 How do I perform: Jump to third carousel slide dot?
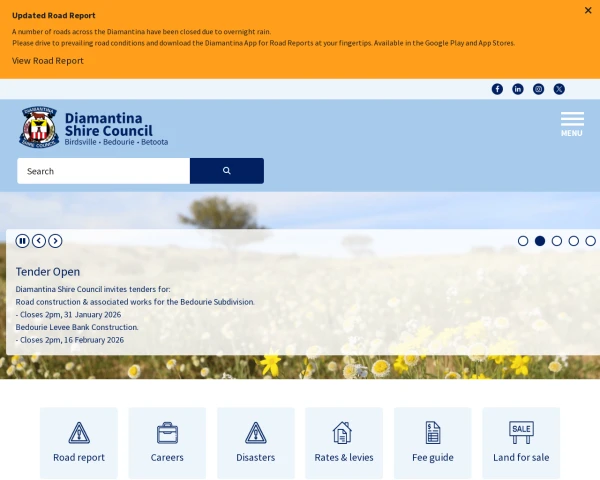tap(557, 241)
